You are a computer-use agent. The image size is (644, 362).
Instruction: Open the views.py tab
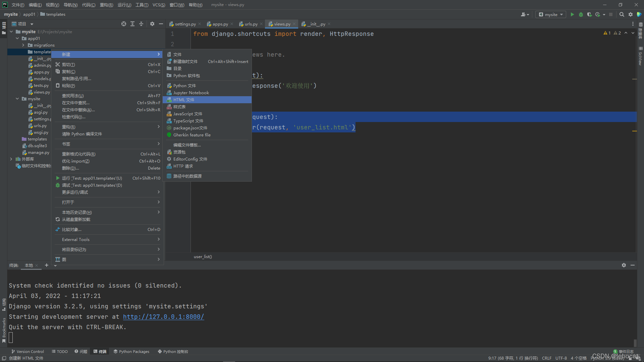click(x=280, y=24)
